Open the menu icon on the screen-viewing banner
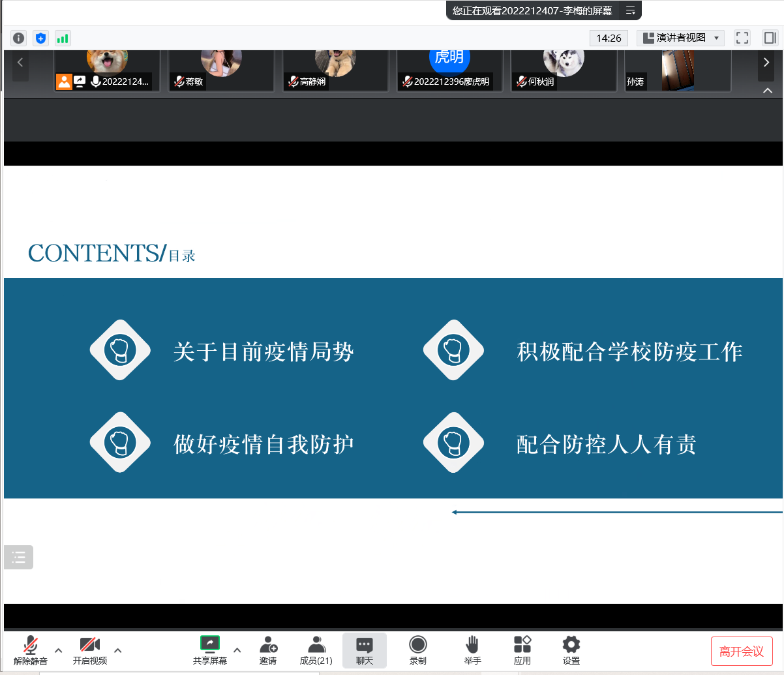 click(630, 10)
